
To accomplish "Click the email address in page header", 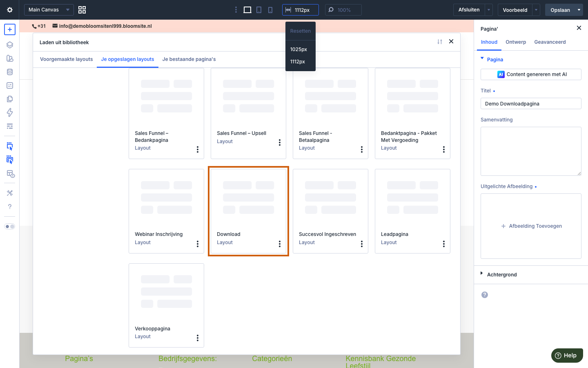I will tap(105, 26).
